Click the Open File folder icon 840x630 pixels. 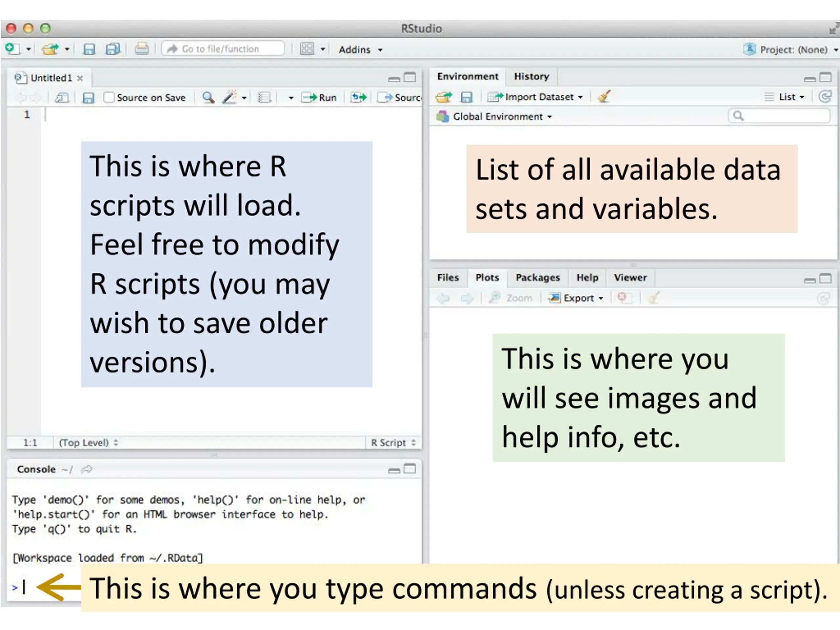(50, 49)
